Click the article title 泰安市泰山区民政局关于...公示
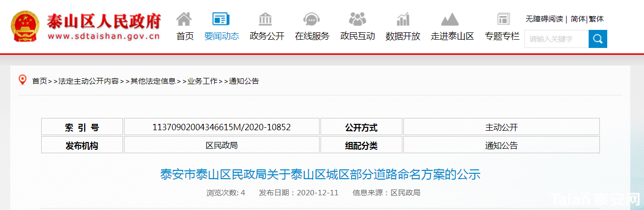This screenshot has height=210, width=644. [321, 174]
